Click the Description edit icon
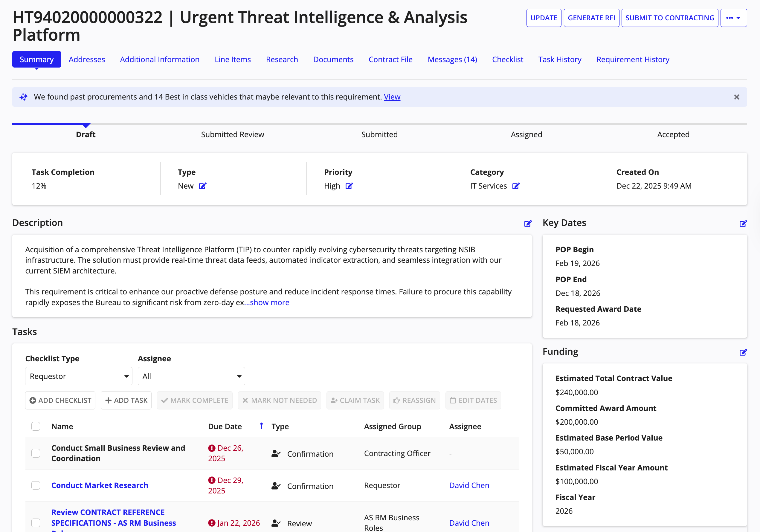This screenshot has height=532, width=760. coord(528,224)
